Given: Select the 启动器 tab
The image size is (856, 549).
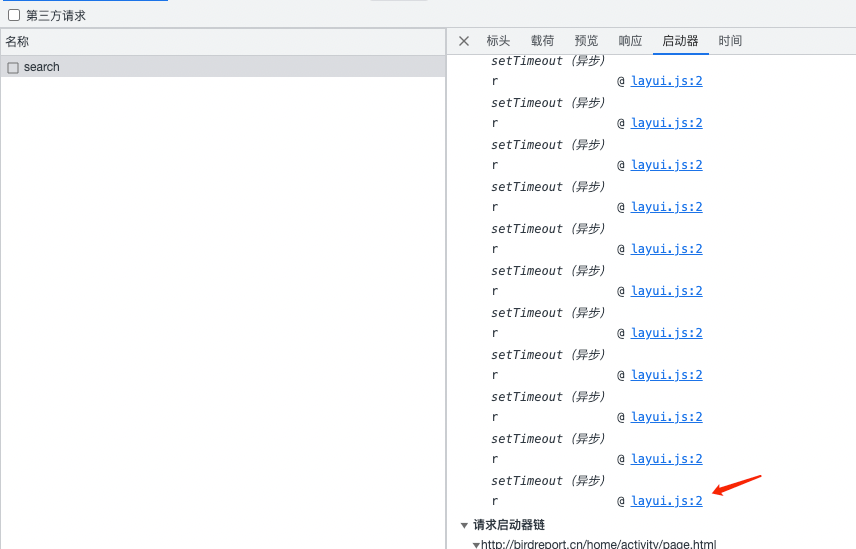Looking at the screenshot, I should click(x=680, y=41).
